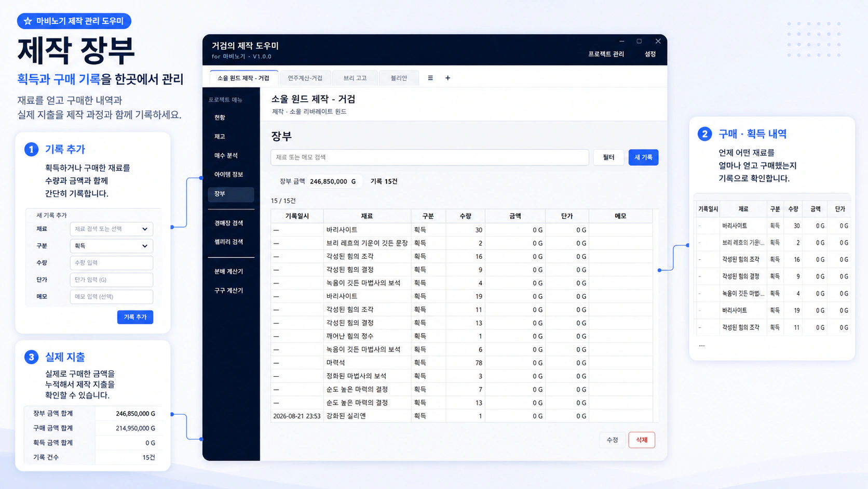
Task: Focus the 재료 또는 메모 검색 search box
Action: point(429,157)
